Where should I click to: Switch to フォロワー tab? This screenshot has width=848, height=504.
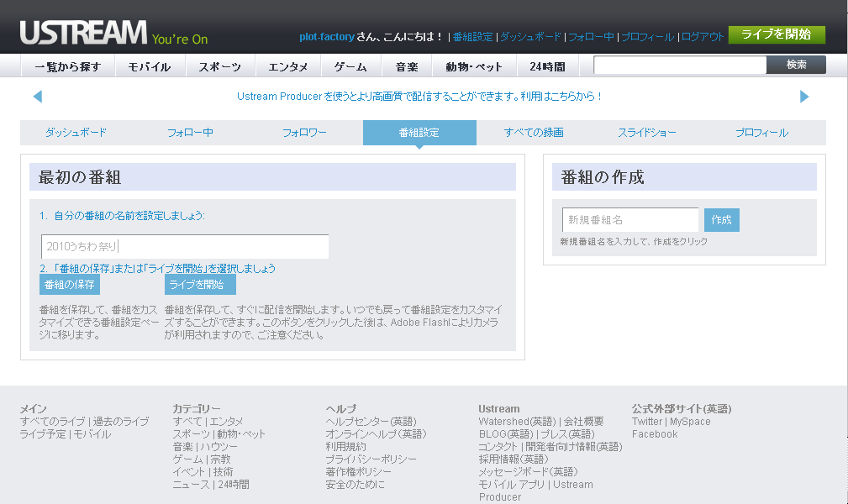[x=304, y=133]
